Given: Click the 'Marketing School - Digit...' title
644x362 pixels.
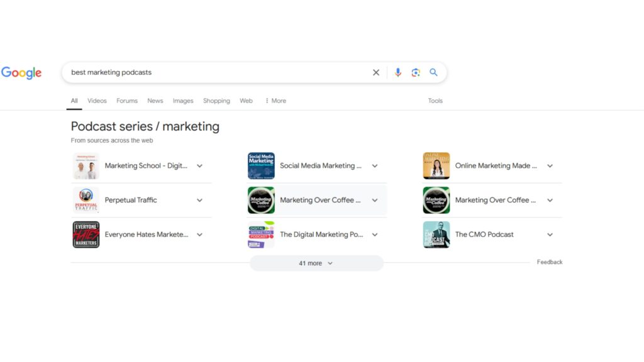Looking at the screenshot, I should click(x=146, y=166).
